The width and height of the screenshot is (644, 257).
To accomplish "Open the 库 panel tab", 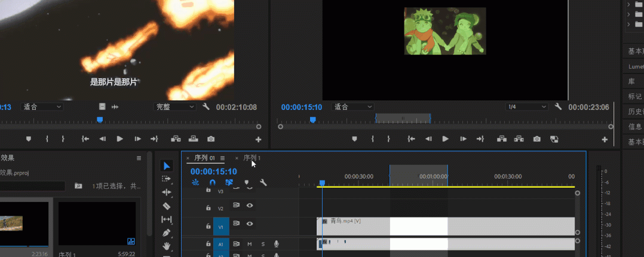I will [631, 81].
